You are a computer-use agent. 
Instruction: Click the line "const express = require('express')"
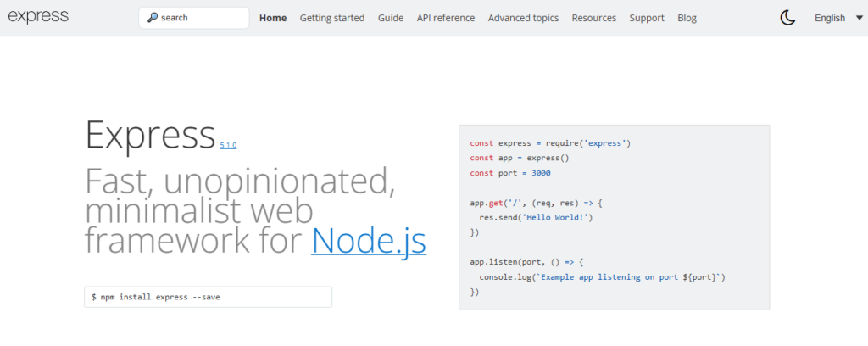pyautogui.click(x=550, y=143)
